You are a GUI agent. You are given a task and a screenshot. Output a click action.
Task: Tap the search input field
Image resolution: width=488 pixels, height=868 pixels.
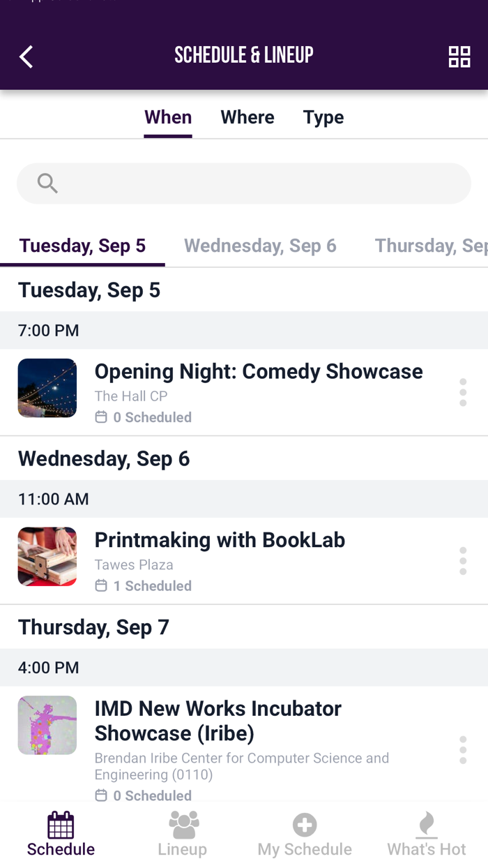pos(244,183)
